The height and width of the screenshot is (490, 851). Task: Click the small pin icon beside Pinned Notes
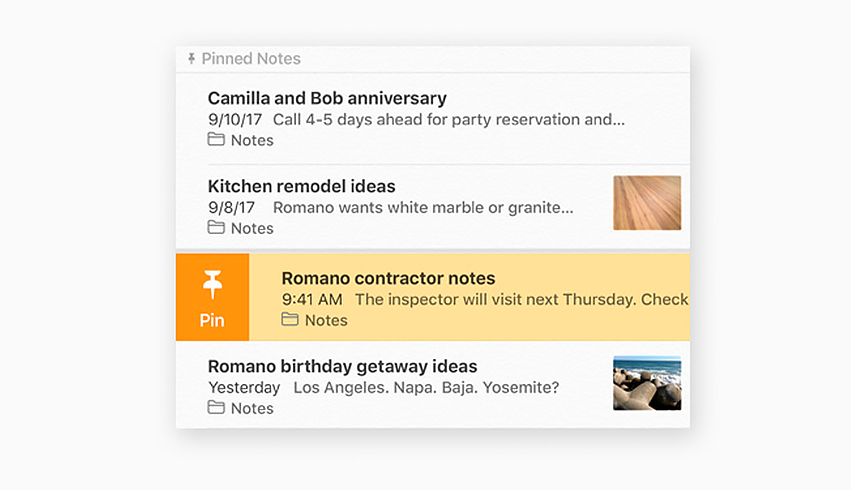pyautogui.click(x=191, y=59)
